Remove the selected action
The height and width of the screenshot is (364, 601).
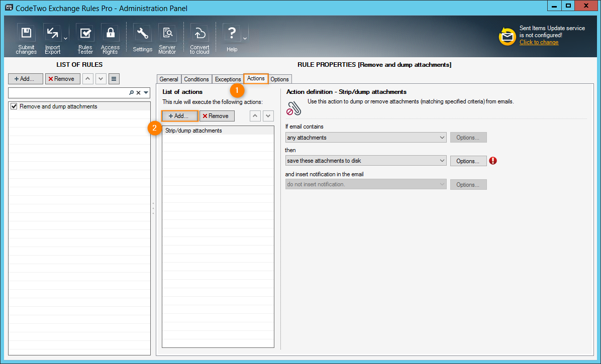tap(217, 116)
